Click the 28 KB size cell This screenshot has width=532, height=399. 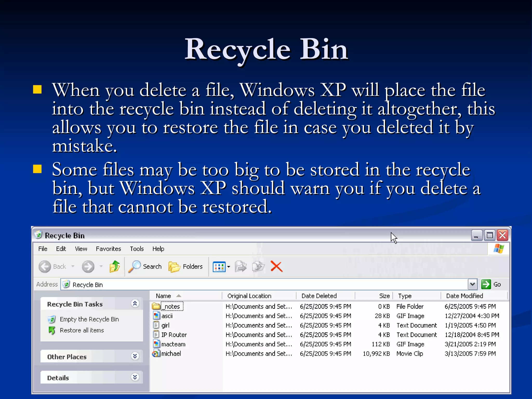click(x=382, y=316)
